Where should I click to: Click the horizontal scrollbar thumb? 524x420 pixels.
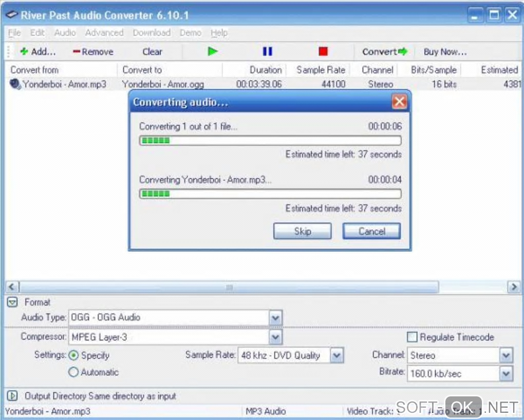coord(229,287)
